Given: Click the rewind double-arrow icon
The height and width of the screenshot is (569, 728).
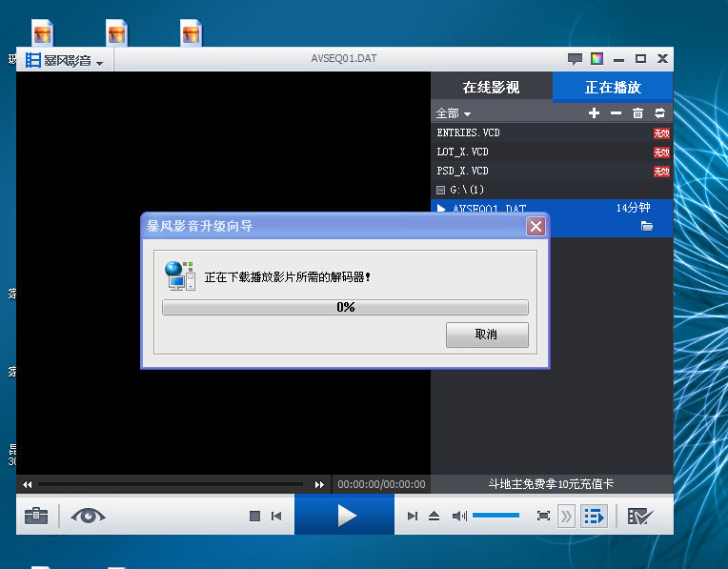Looking at the screenshot, I should tap(27, 484).
